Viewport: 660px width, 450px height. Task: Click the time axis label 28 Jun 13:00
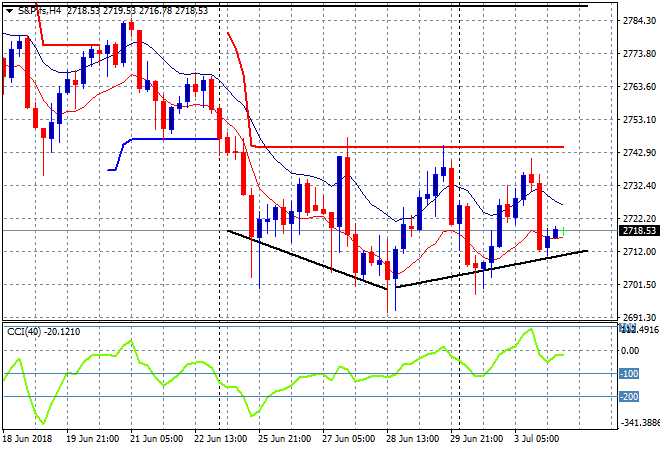pyautogui.click(x=412, y=439)
